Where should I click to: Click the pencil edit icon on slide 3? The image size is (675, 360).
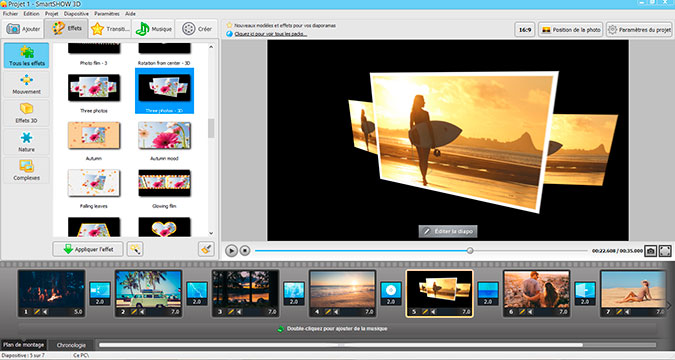[x=231, y=312]
